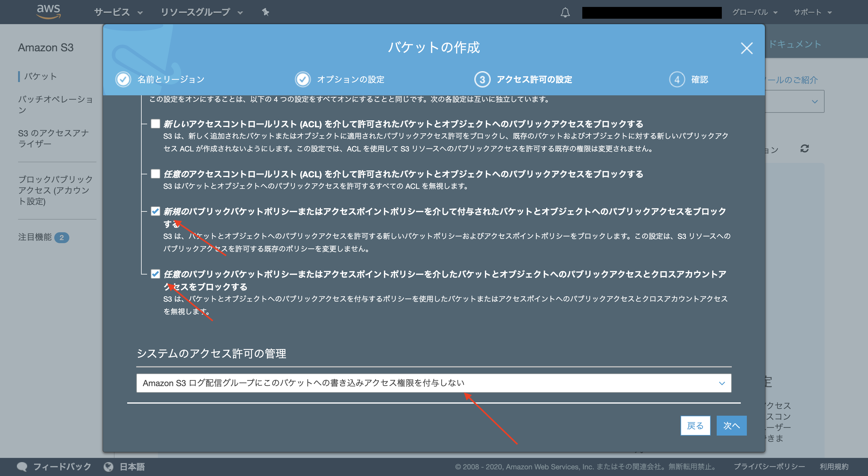Click the AWS logo home icon

(x=49, y=12)
